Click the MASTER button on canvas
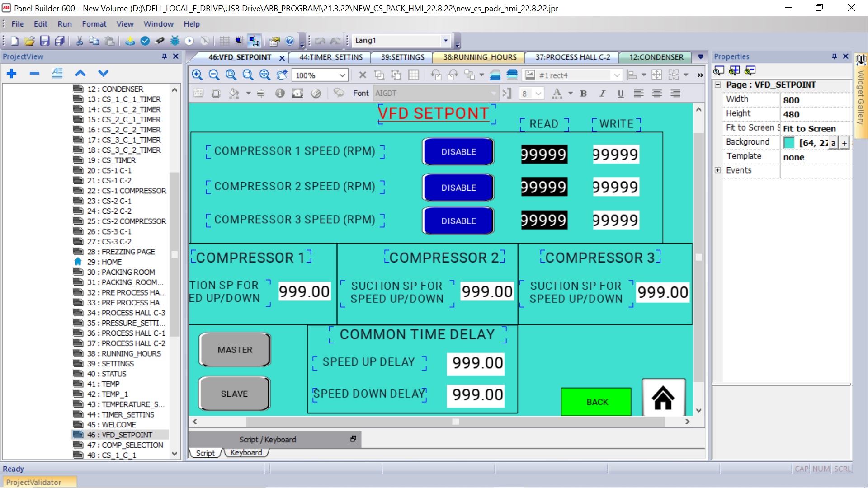This screenshot has width=868, height=488. 235,350
